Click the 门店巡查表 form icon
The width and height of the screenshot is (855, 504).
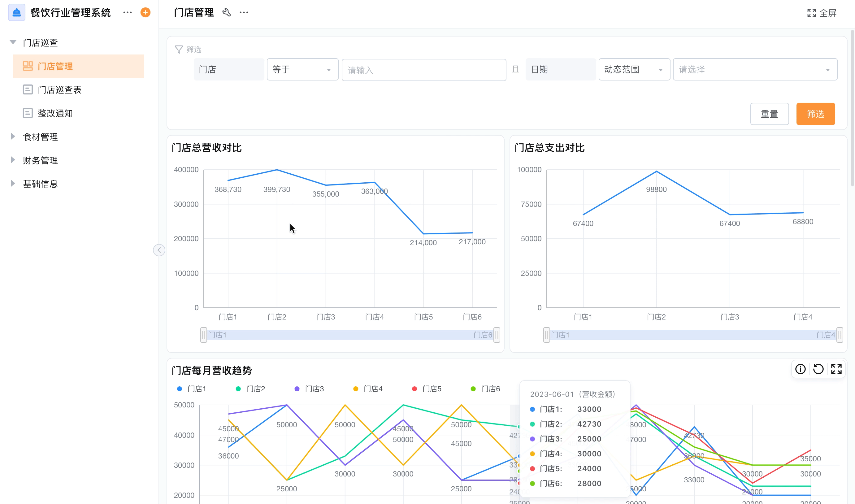pyautogui.click(x=28, y=90)
